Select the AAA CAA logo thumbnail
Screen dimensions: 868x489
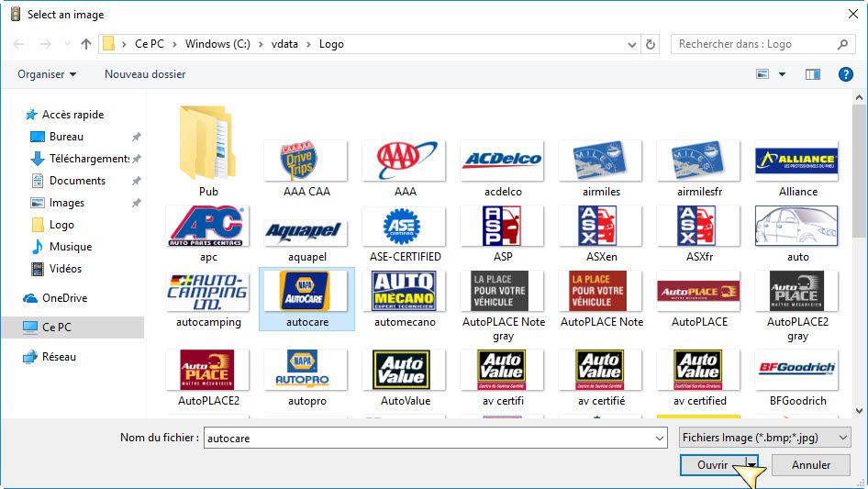(x=306, y=161)
